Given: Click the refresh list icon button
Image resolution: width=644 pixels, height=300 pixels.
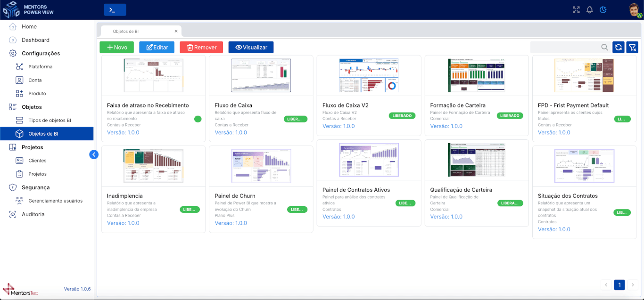Looking at the screenshot, I should [619, 47].
